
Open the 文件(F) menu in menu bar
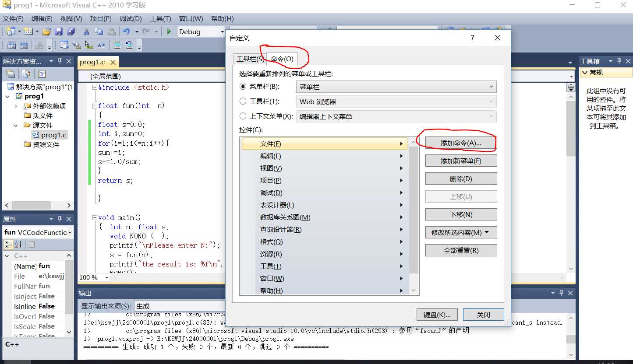(13, 19)
